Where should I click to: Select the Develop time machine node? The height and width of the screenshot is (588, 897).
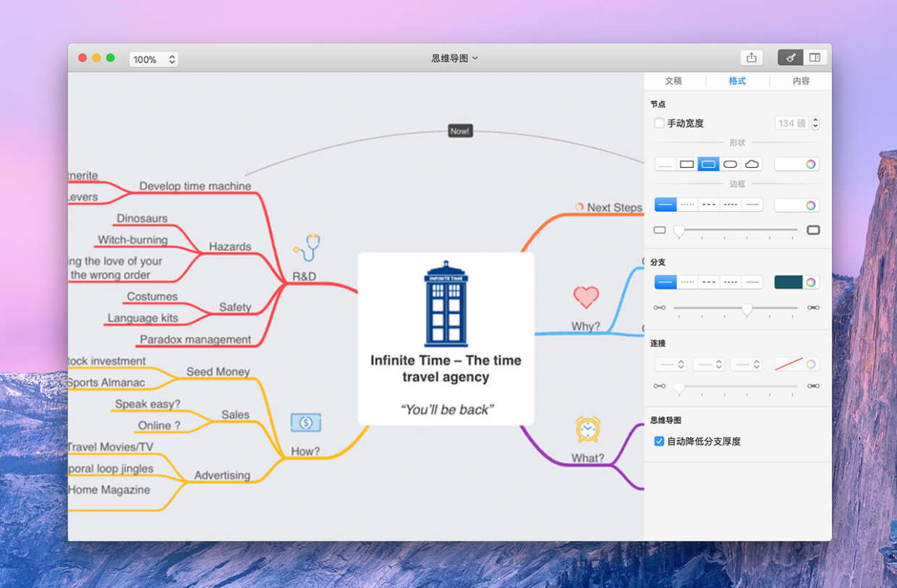click(195, 186)
